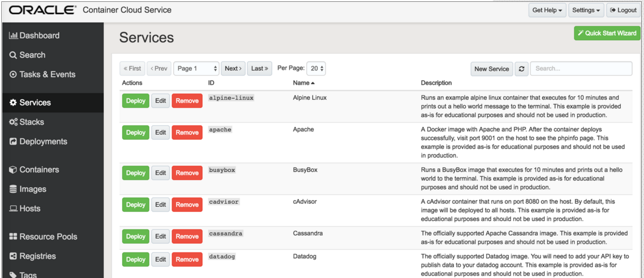Launch the Quick Start Wizard
The image size is (644, 278).
(x=607, y=33)
